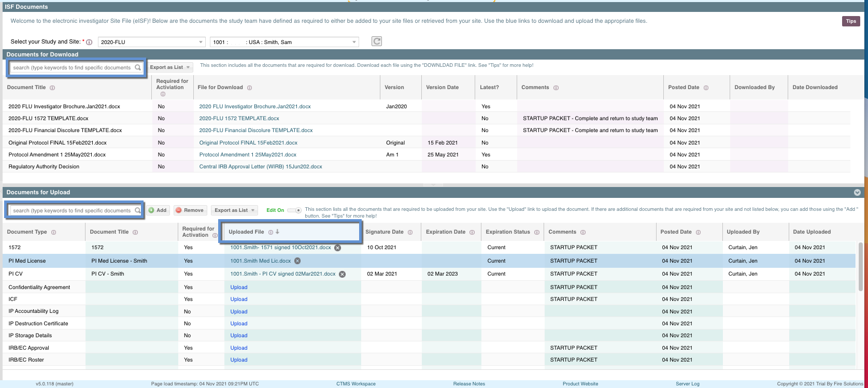Click info icon beside Signature Date header
Image resolution: width=868 pixels, height=388 pixels.
tap(410, 232)
